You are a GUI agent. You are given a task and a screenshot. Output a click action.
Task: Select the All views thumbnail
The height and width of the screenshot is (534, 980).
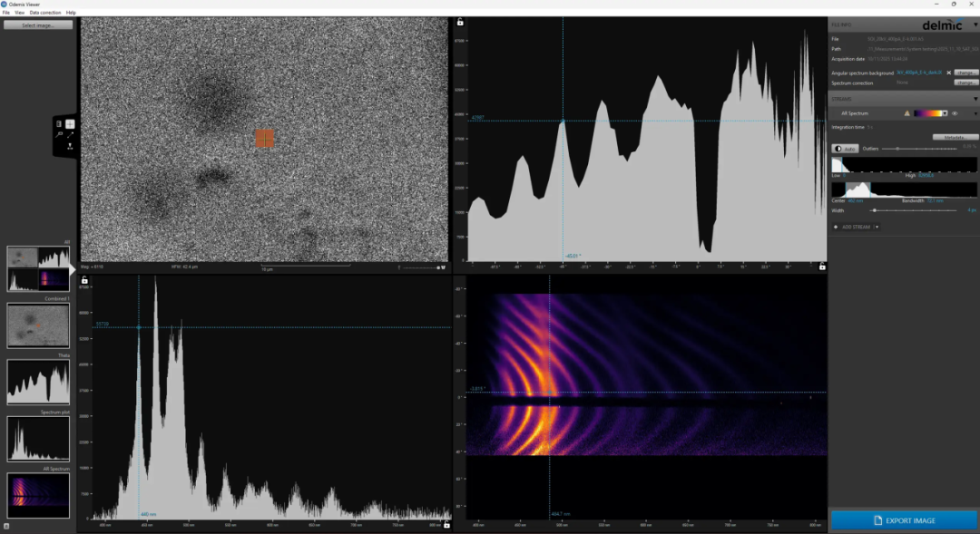coord(38,268)
